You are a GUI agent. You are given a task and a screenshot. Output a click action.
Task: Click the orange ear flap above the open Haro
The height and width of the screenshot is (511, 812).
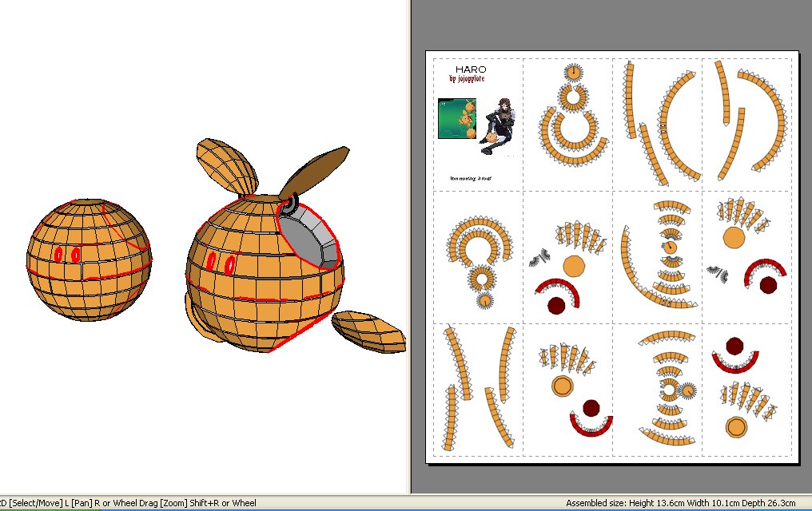point(227,164)
